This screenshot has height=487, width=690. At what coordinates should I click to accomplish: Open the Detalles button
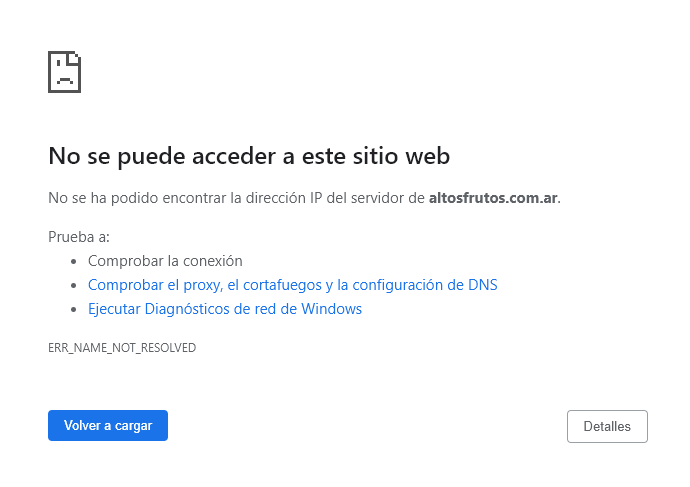pos(607,426)
